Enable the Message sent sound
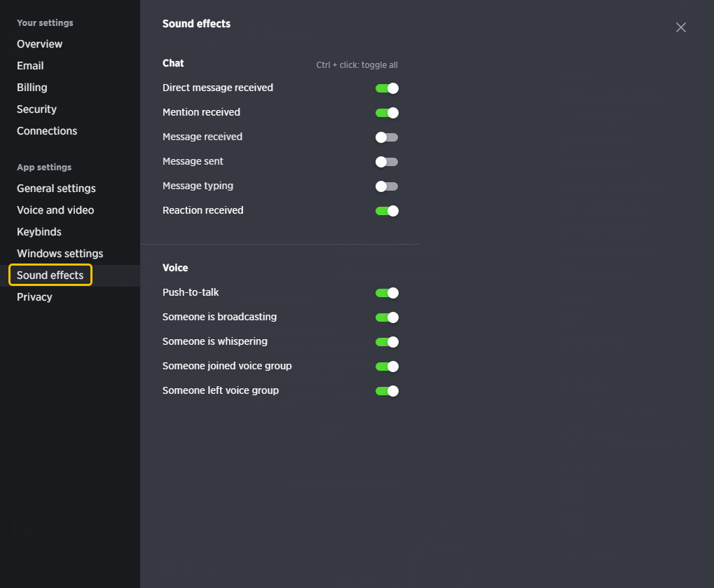The height and width of the screenshot is (588, 714). pos(387,162)
